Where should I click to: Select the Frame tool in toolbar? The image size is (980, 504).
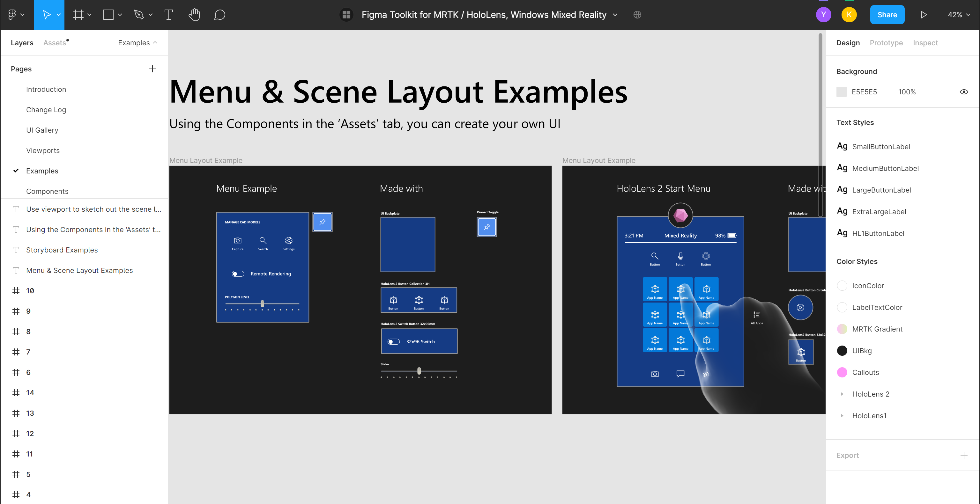point(77,14)
